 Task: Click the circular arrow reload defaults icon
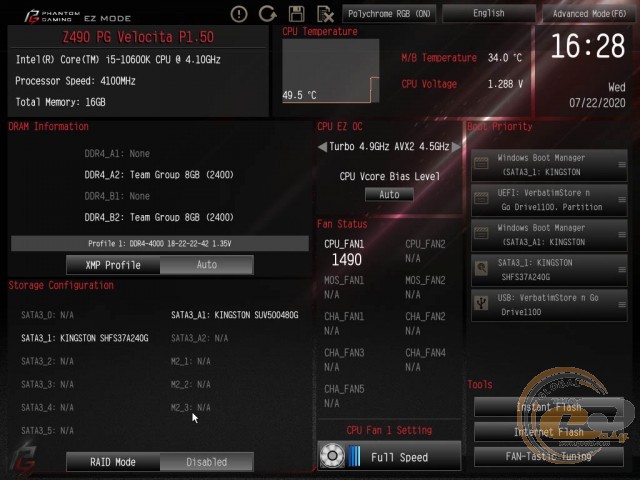click(x=267, y=14)
